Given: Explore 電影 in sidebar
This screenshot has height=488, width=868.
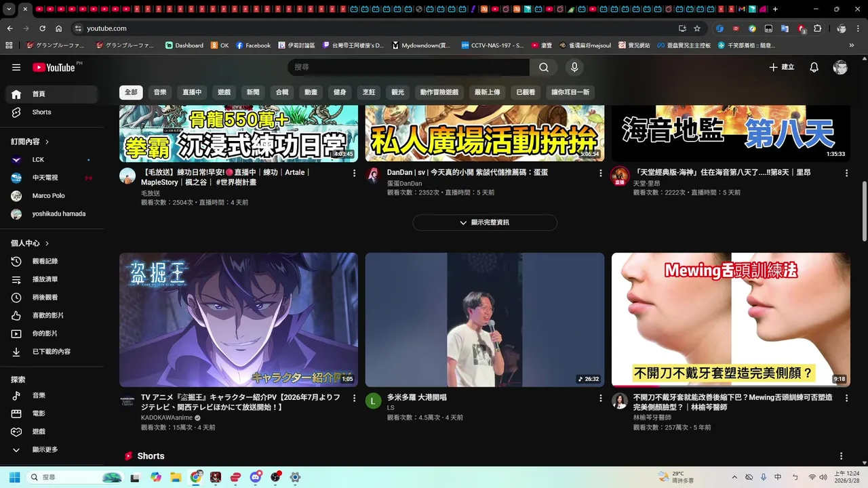Looking at the screenshot, I should [52, 413].
